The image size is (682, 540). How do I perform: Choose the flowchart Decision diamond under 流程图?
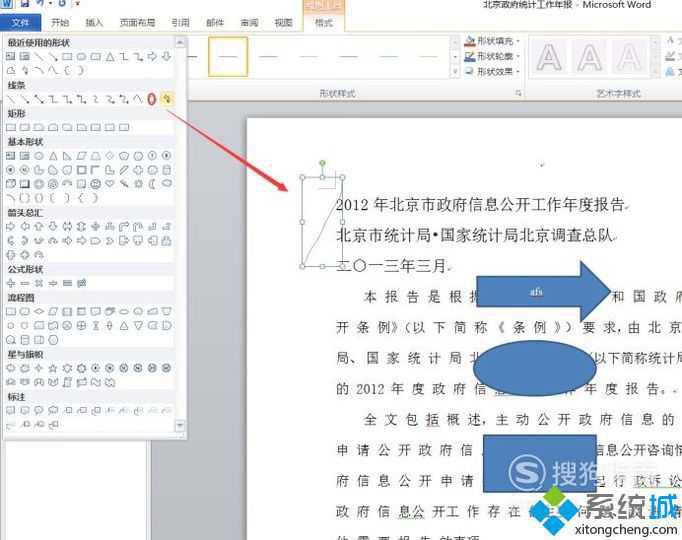(39, 311)
